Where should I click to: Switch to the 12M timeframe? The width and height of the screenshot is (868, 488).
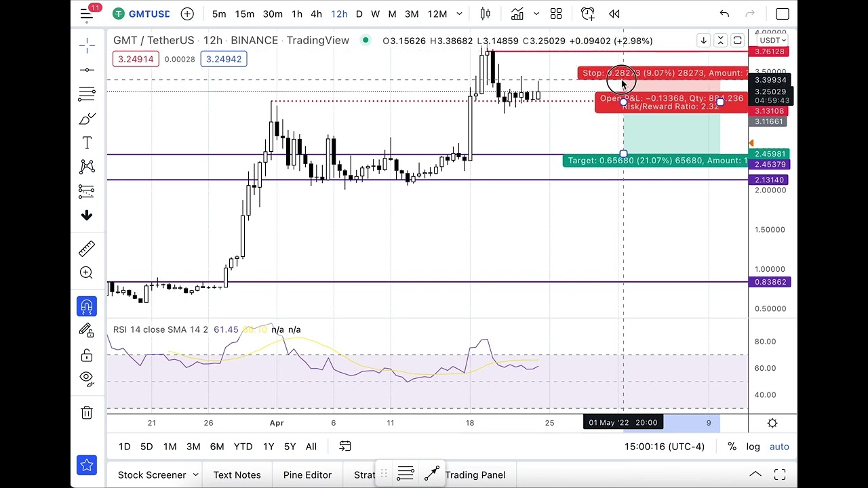(x=437, y=14)
